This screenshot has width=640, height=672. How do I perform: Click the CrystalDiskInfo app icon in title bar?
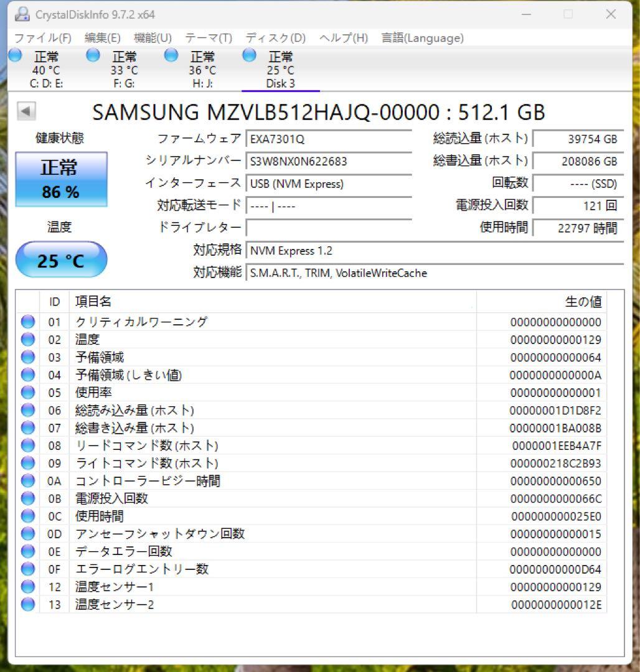(22, 14)
